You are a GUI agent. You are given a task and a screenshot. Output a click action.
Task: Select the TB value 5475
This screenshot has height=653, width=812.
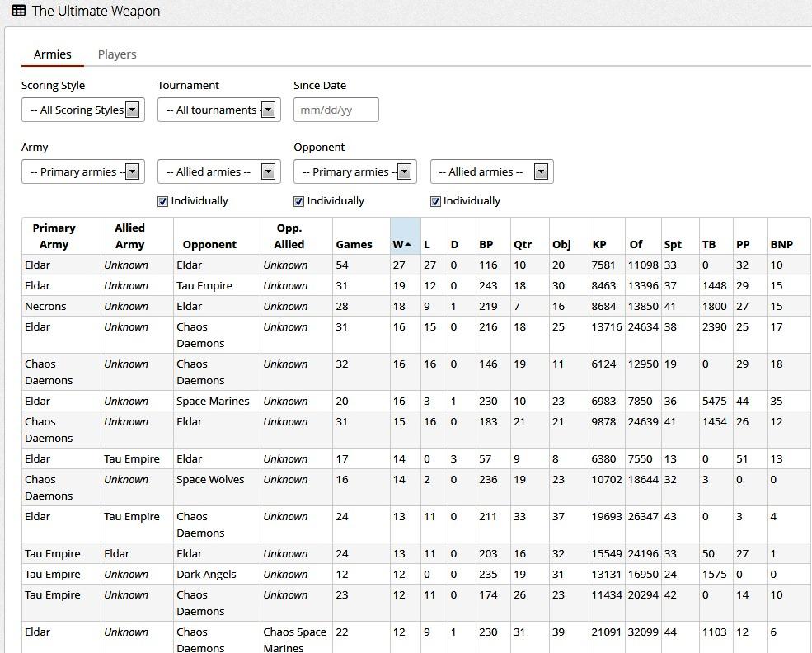tap(714, 402)
